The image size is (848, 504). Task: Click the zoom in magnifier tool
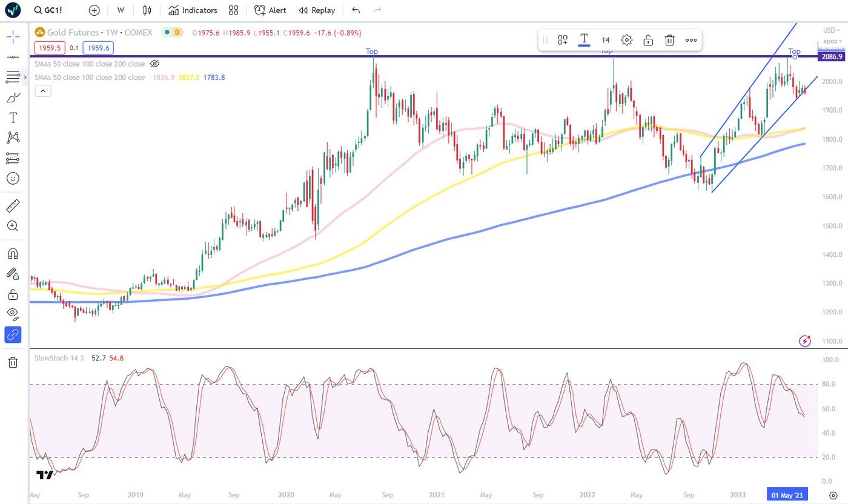pos(13,226)
